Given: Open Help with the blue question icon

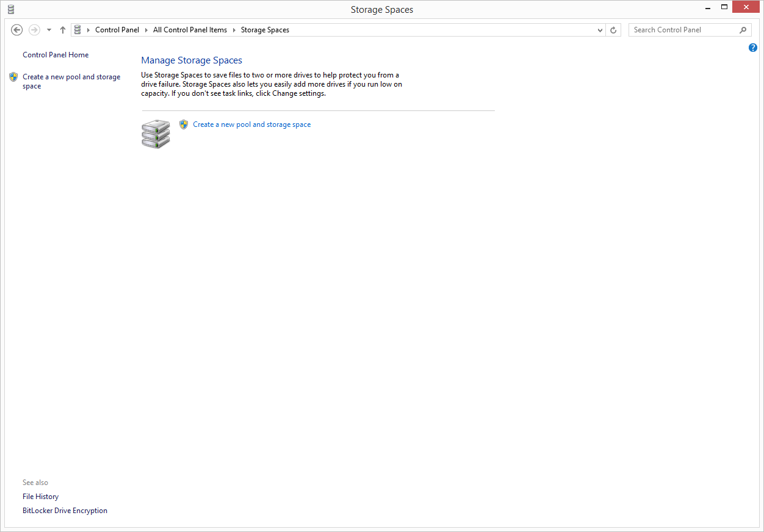Looking at the screenshot, I should pyautogui.click(x=753, y=48).
